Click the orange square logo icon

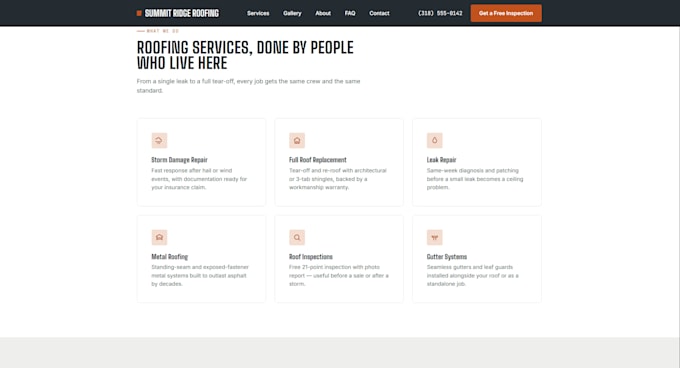(x=139, y=13)
